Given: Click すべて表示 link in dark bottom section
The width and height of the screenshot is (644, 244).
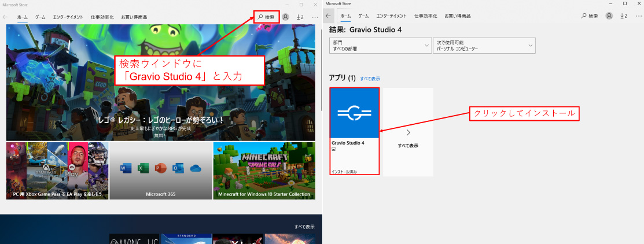Looking at the screenshot, I should [x=305, y=227].
